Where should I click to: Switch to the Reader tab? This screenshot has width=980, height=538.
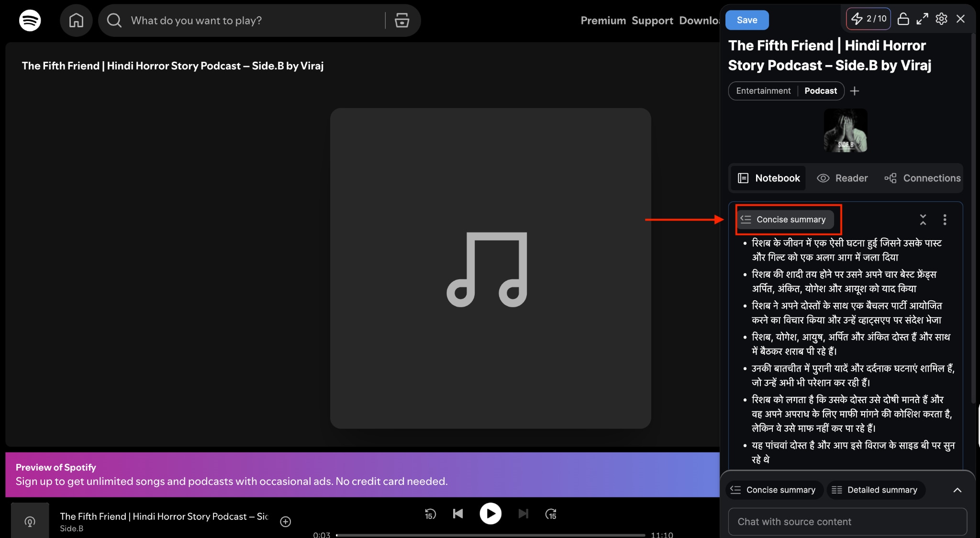pyautogui.click(x=842, y=178)
